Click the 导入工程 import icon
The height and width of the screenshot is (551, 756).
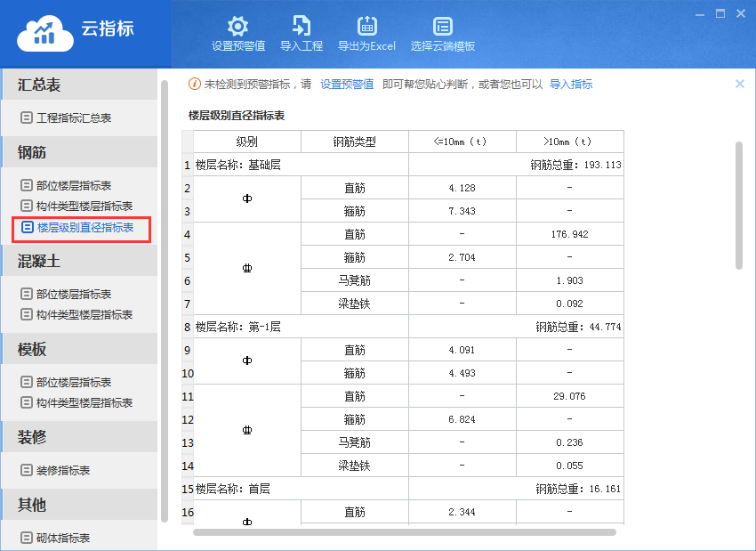click(302, 26)
